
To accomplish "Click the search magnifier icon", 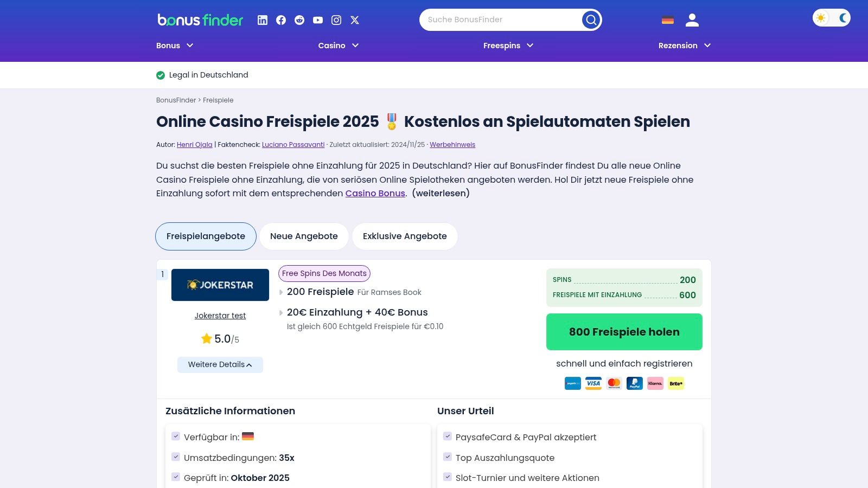I will [591, 19].
